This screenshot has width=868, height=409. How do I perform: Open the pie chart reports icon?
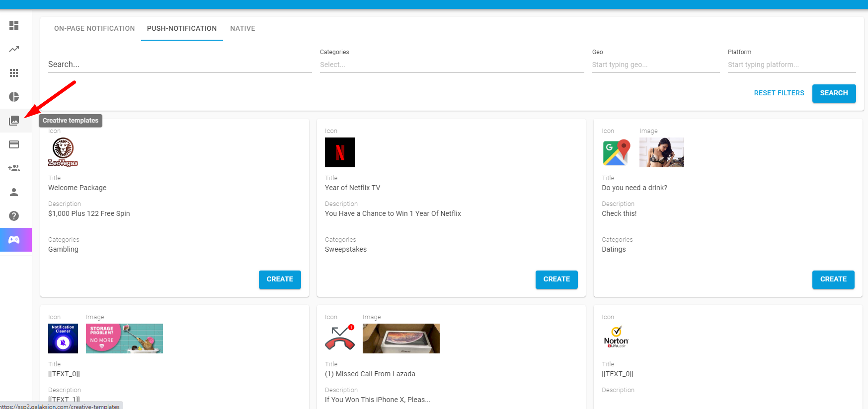click(14, 97)
